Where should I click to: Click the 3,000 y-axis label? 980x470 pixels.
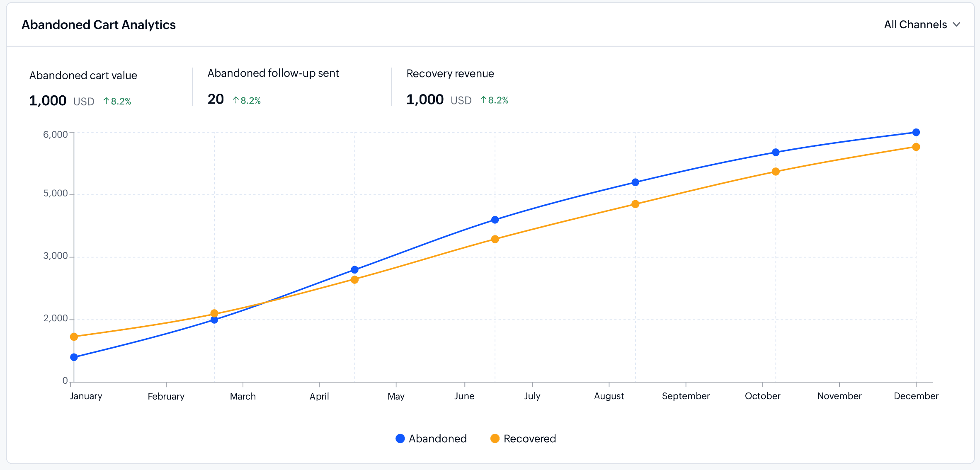point(55,256)
